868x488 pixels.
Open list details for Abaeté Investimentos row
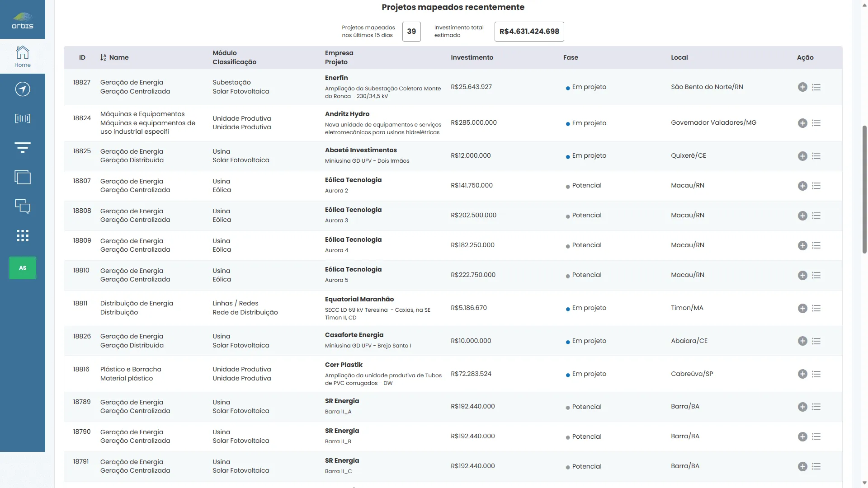(816, 156)
